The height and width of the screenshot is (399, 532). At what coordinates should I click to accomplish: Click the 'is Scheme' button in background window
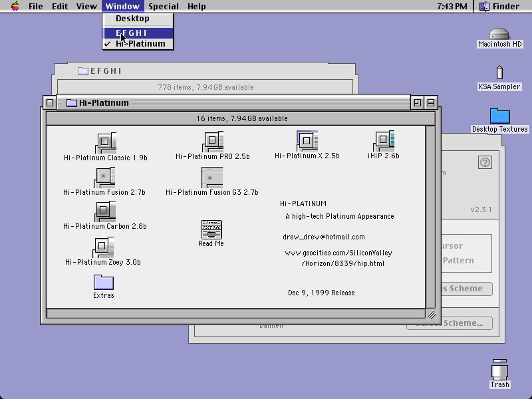(467, 289)
